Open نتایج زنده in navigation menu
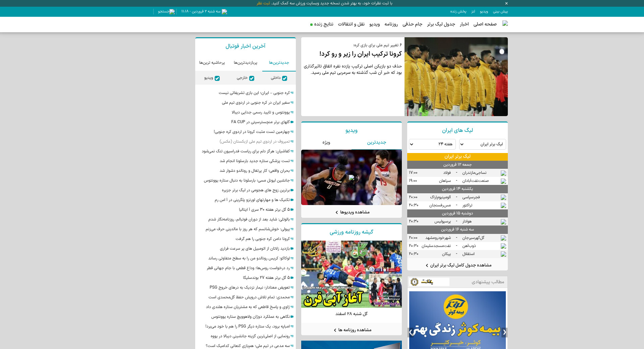 [x=322, y=24]
